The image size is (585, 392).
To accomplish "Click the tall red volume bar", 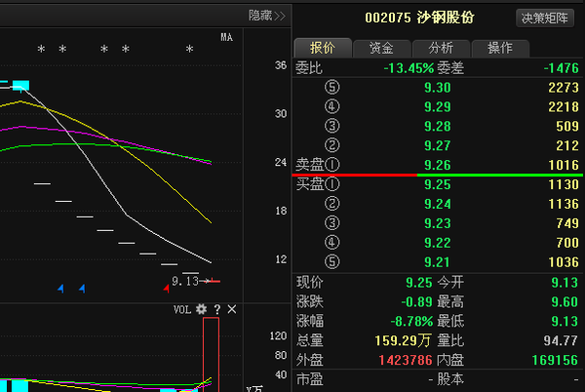I will [211, 354].
